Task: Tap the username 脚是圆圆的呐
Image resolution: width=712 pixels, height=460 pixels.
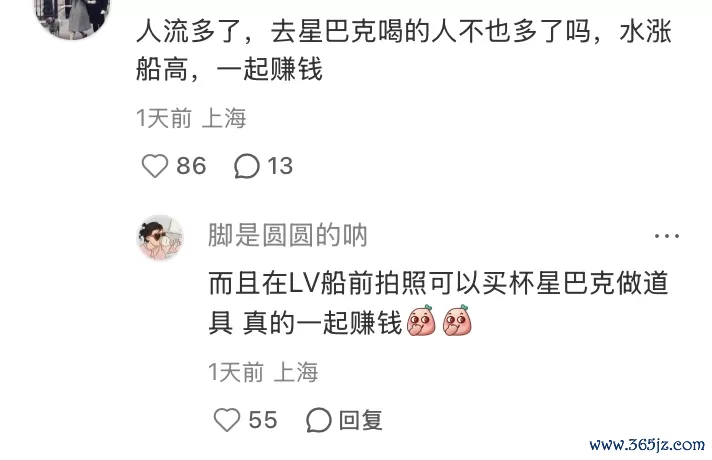Action: click(x=288, y=236)
